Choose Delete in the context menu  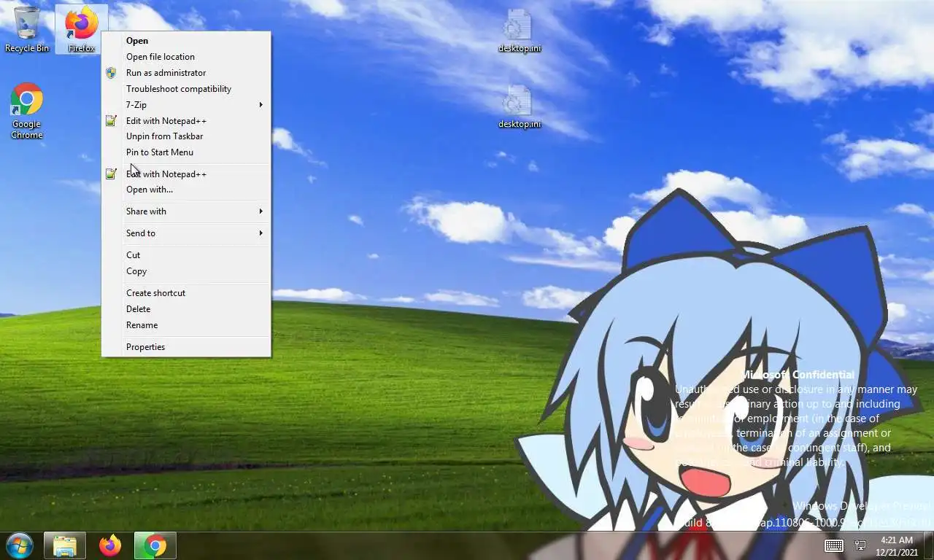pos(186,309)
